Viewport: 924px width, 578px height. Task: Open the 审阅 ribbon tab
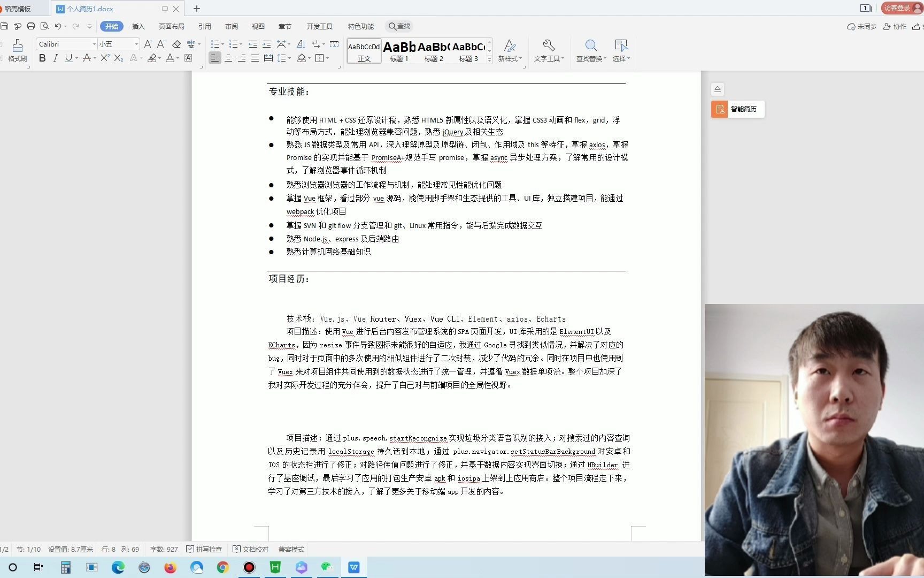[x=231, y=26]
